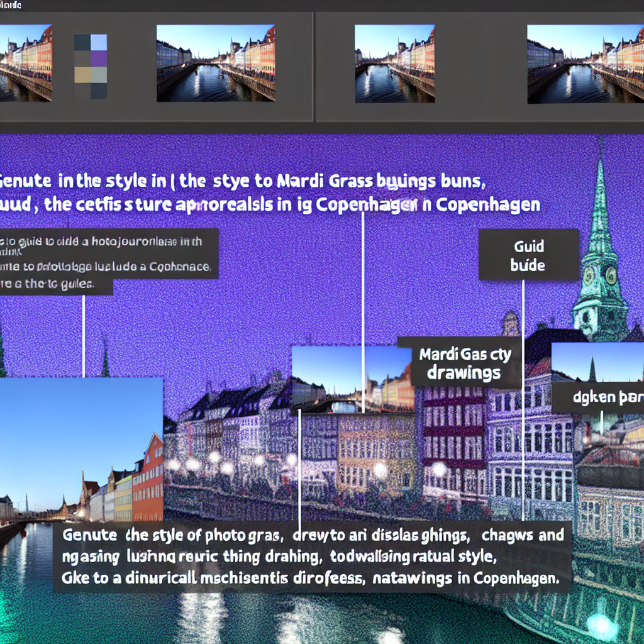Viewport: 644px width, 644px height.
Task: Click the blue sky inset above 'dgken par'
Action: click(x=597, y=362)
